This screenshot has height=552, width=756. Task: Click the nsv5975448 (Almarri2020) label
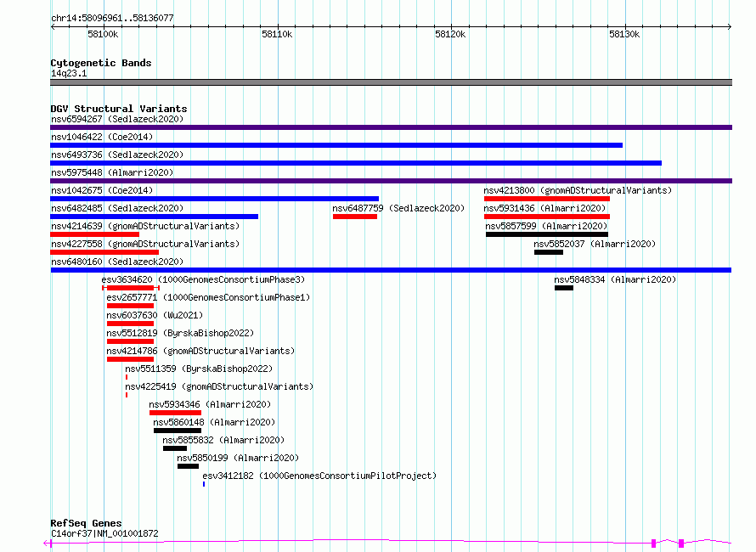tap(112, 172)
